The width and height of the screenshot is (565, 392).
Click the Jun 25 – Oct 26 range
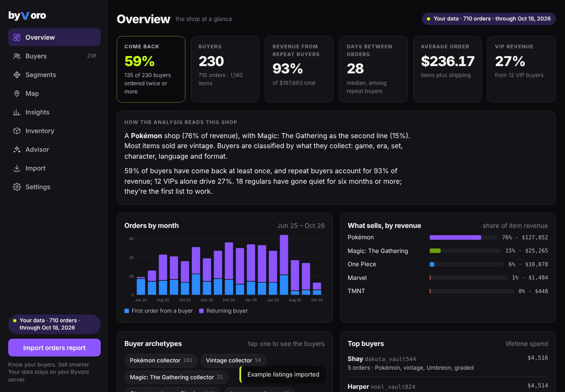[x=301, y=226]
